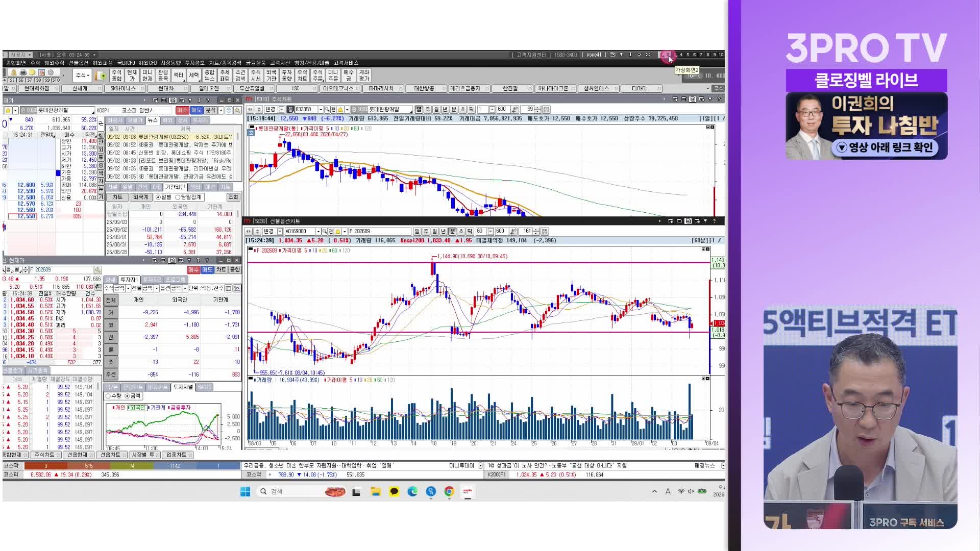Toggle the 일 (daily) period button in 주식차트
980x551 pixels.
419,110
